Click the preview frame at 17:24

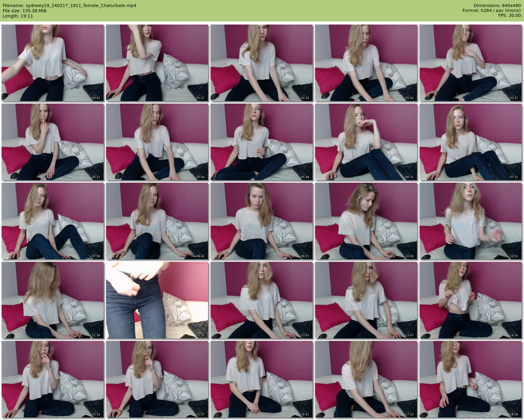click(366, 379)
